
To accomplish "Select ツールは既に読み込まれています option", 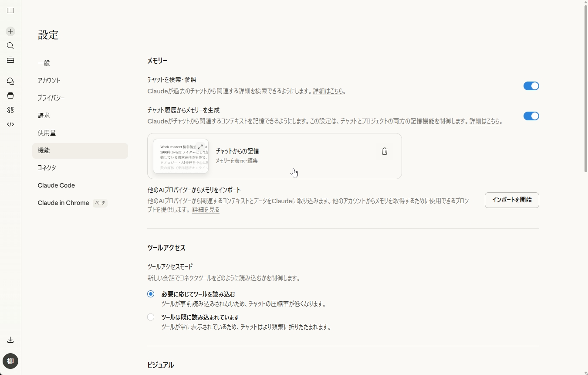I will [150, 317].
